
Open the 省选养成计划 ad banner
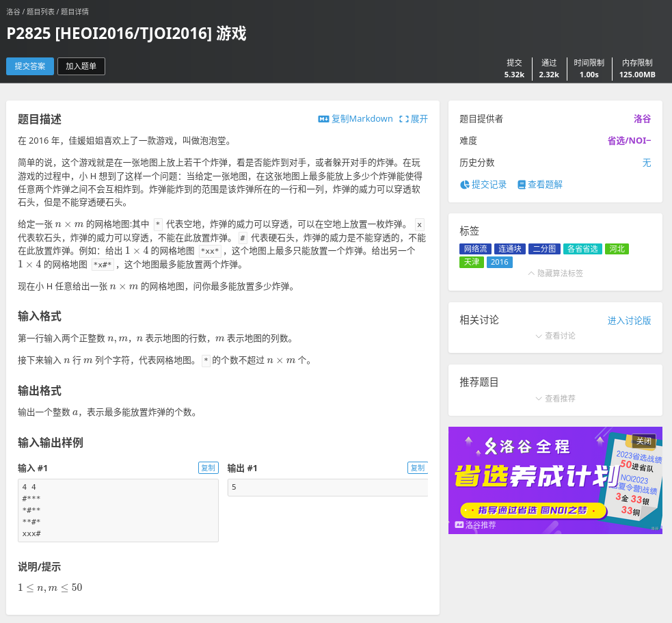tap(533, 479)
